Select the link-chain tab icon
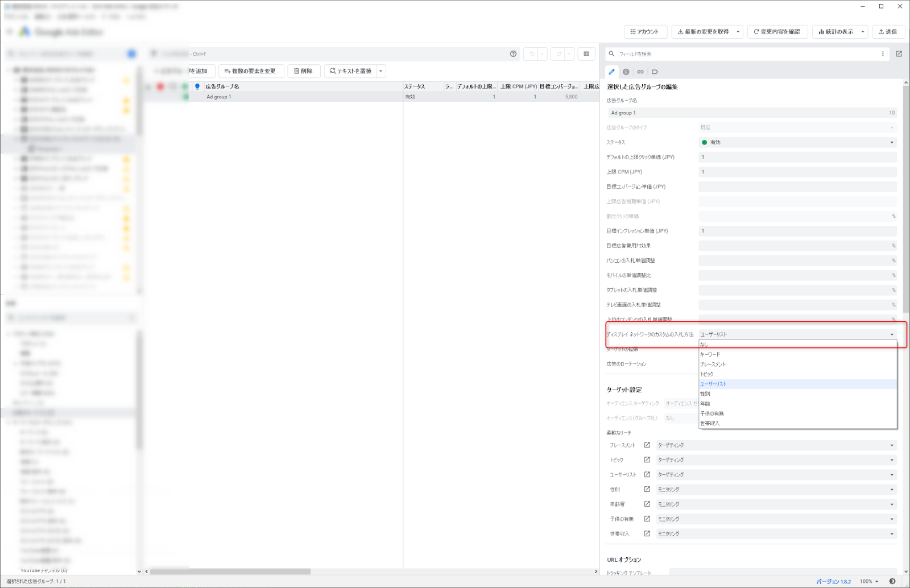The height and width of the screenshot is (588, 910). pyautogui.click(x=640, y=72)
